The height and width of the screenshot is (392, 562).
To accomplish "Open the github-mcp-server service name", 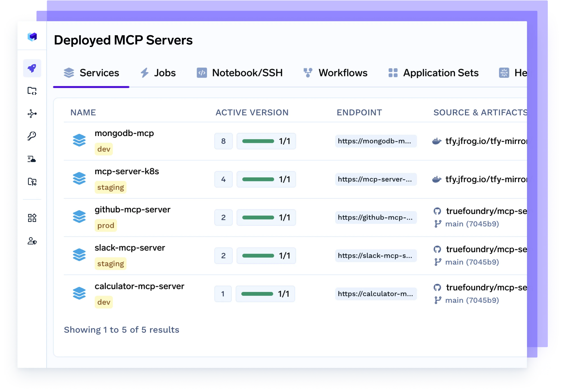I will coord(132,210).
